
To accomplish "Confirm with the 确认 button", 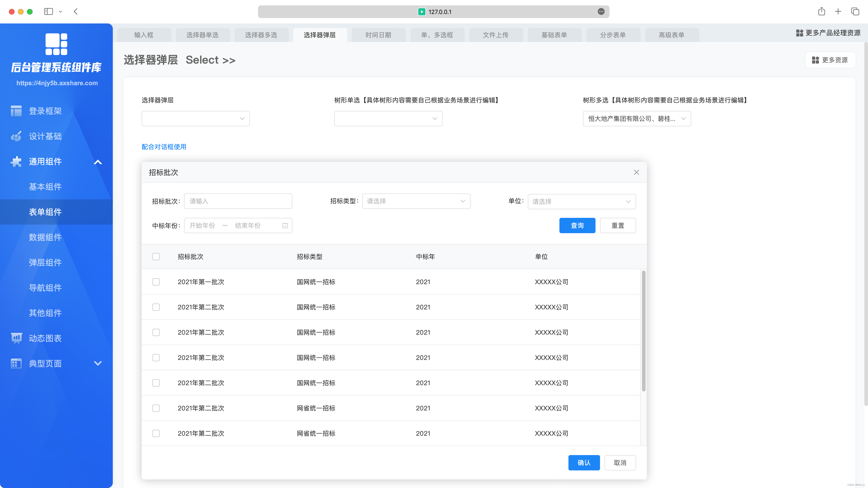I will click(x=584, y=463).
